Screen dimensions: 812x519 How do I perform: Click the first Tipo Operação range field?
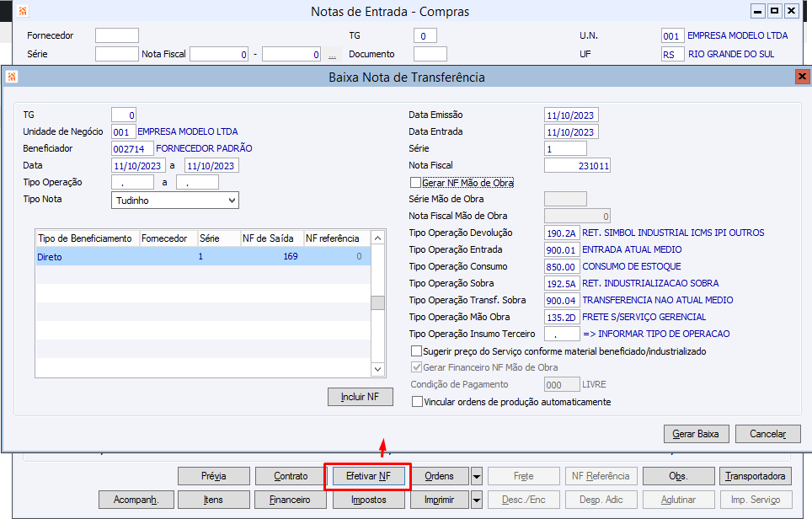[x=132, y=182]
